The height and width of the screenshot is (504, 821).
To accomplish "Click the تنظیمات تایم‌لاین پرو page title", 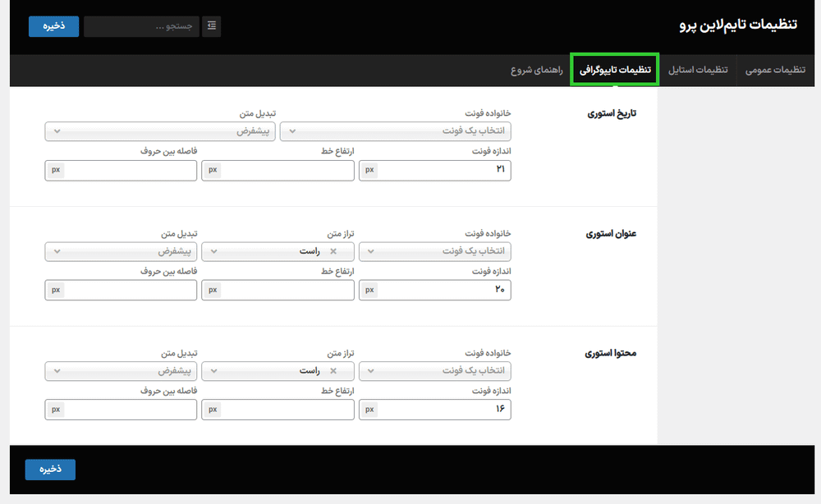I will click(x=738, y=25).
